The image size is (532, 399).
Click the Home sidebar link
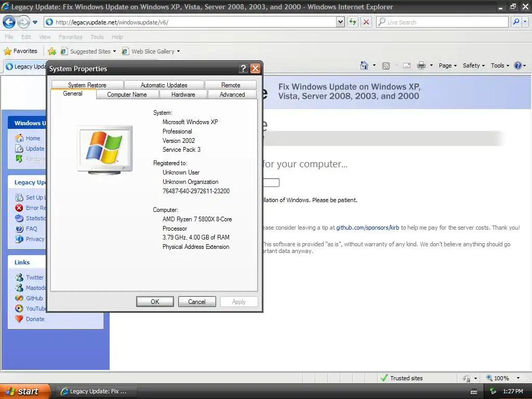click(33, 138)
